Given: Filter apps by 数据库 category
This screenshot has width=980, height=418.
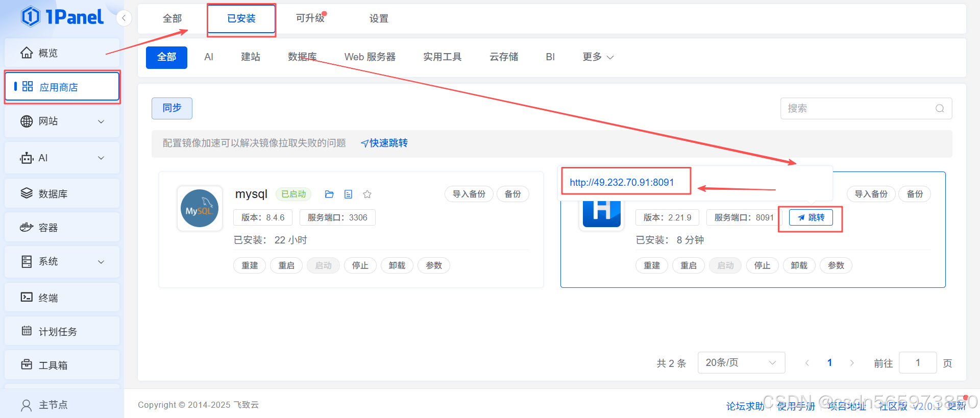Looking at the screenshot, I should coord(302,57).
